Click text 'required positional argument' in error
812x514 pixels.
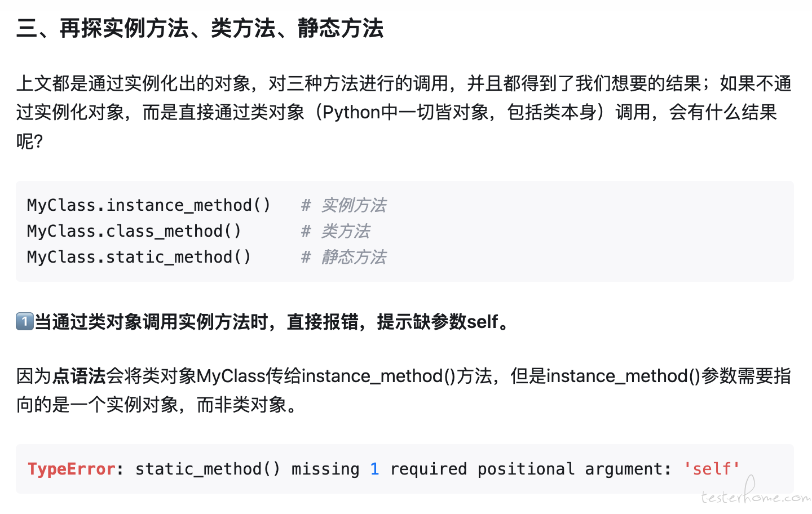(x=531, y=469)
